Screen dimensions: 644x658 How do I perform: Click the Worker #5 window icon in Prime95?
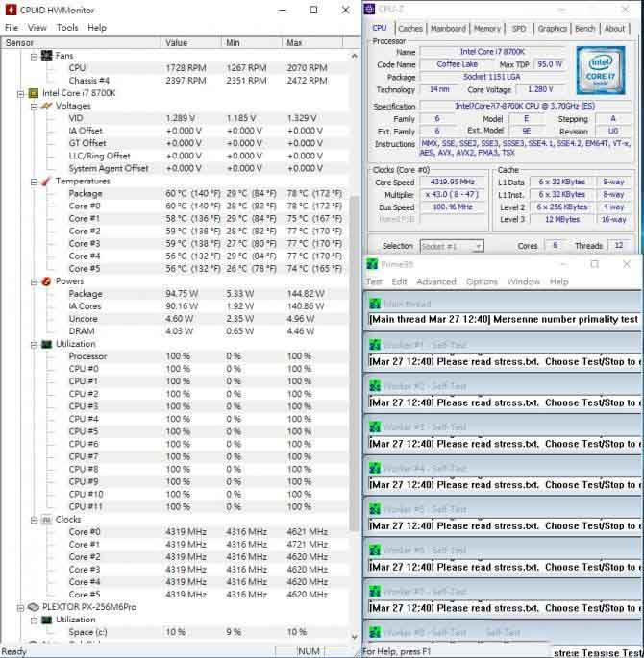(x=375, y=509)
